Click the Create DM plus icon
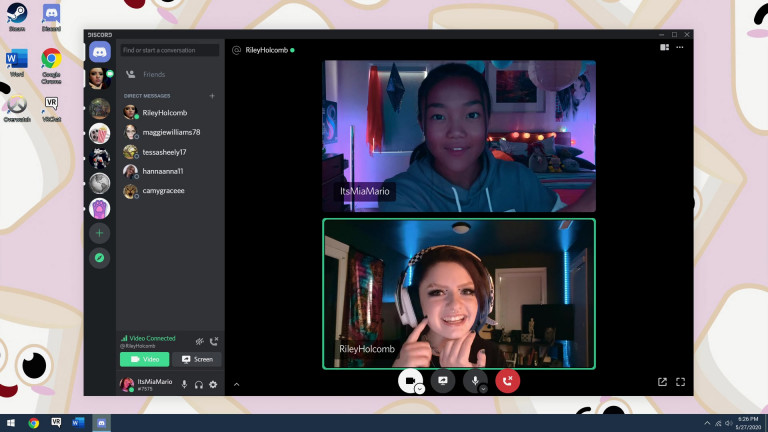The image size is (768, 432). pos(212,96)
